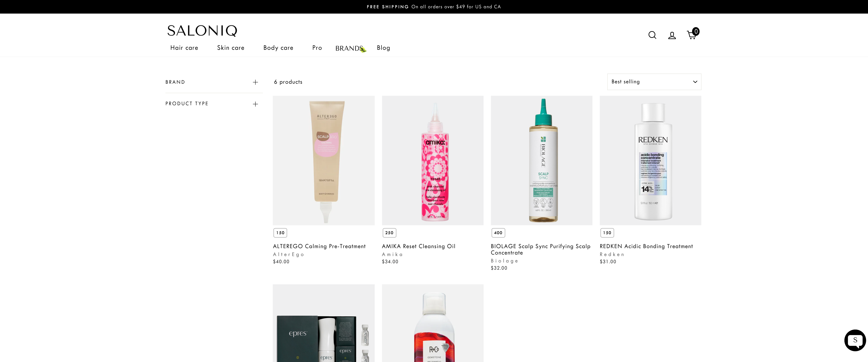Open AMIKA Reset Cleansing Oil product link

[419, 246]
